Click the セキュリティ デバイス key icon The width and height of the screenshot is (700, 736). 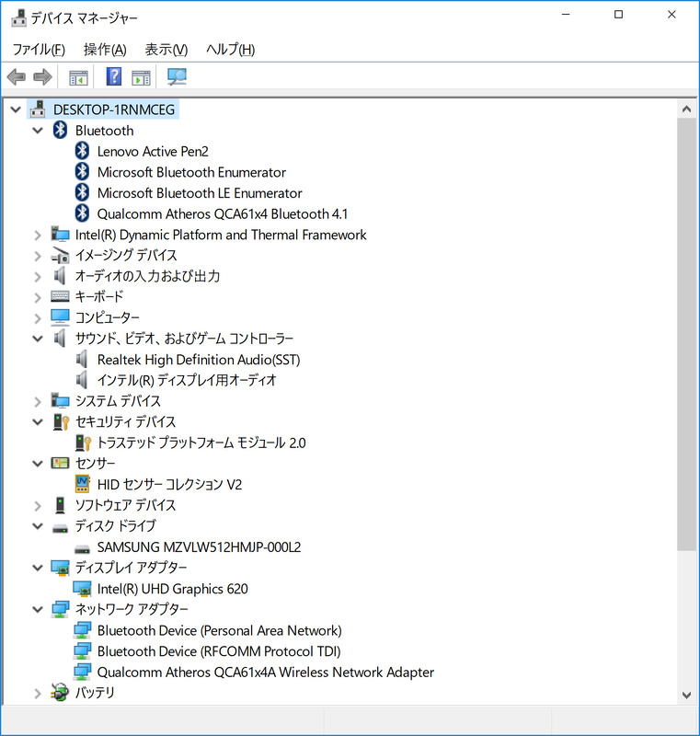point(61,421)
